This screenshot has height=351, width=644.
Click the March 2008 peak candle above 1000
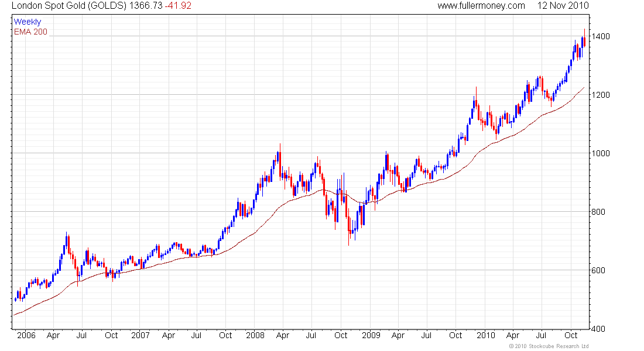pos(280,162)
